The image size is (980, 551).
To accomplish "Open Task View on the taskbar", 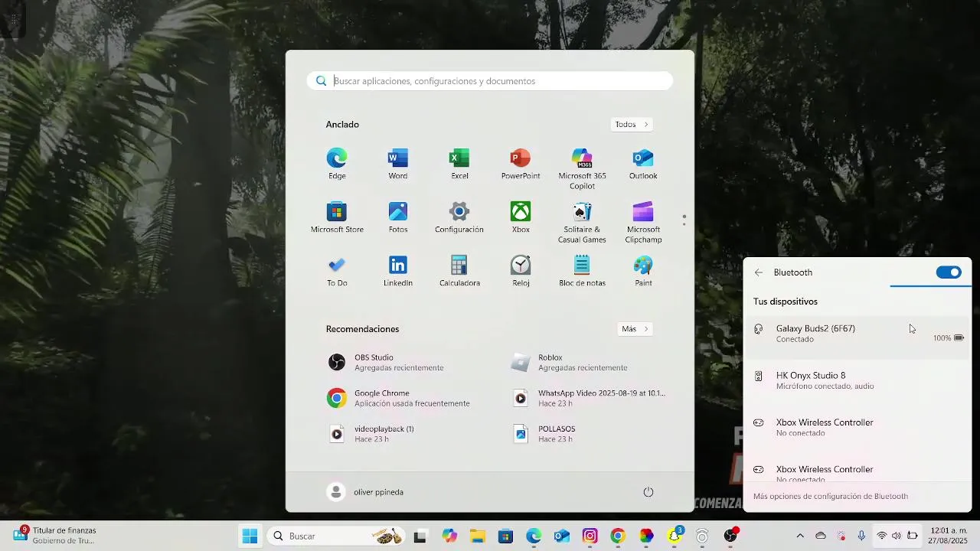I will (x=420, y=536).
